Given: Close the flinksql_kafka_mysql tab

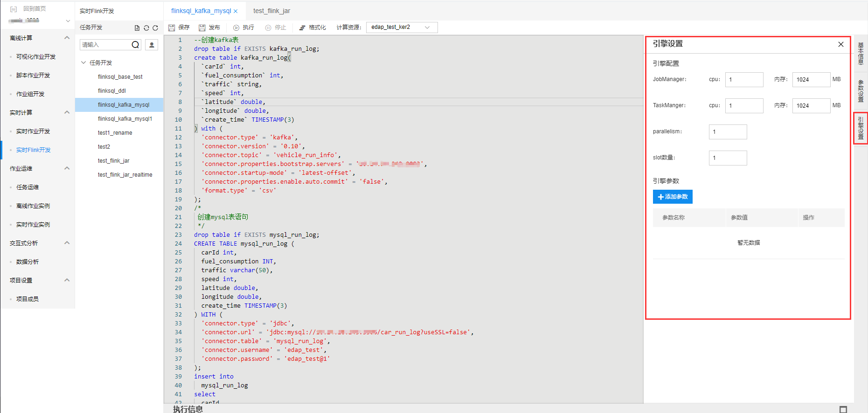Looking at the screenshot, I should (236, 11).
